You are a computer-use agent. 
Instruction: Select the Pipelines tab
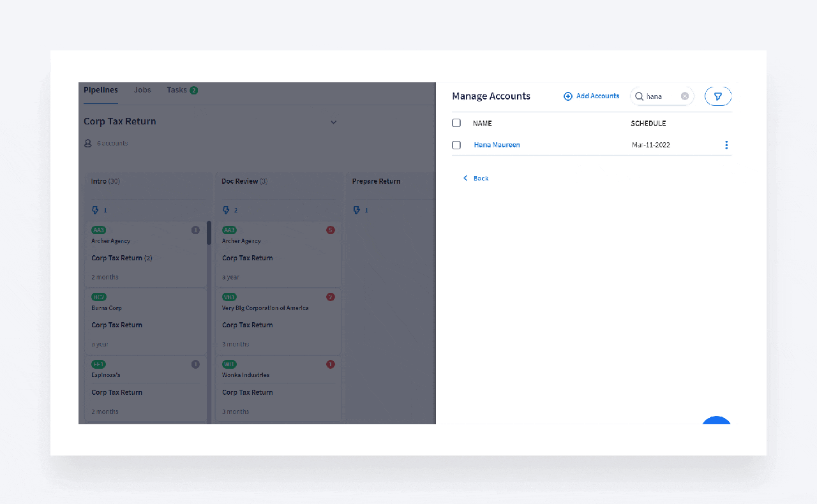[x=101, y=90]
